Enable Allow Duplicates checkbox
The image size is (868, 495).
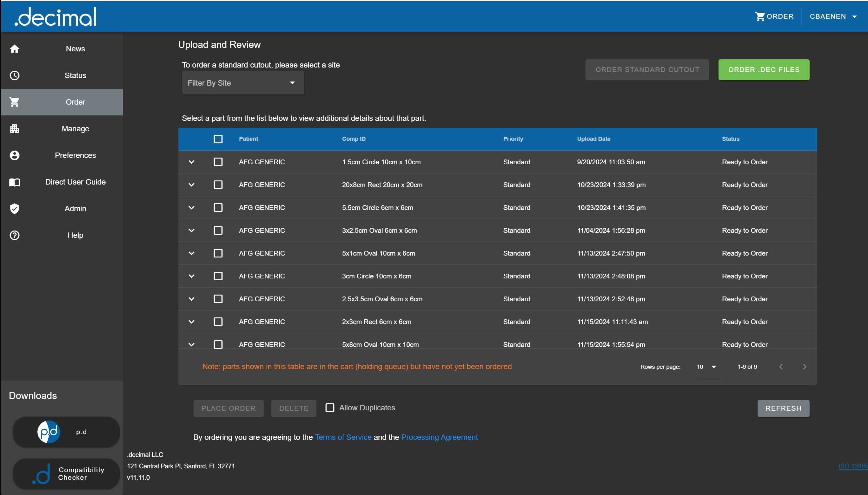[x=330, y=407]
